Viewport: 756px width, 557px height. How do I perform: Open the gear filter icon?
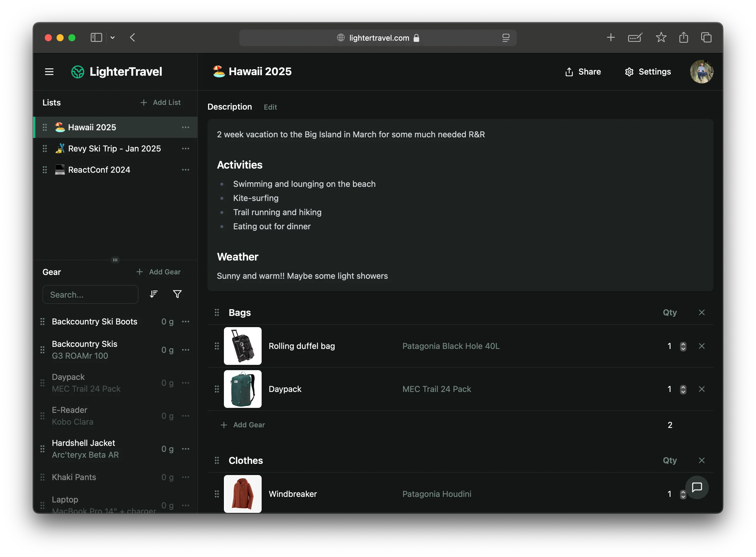[177, 294]
